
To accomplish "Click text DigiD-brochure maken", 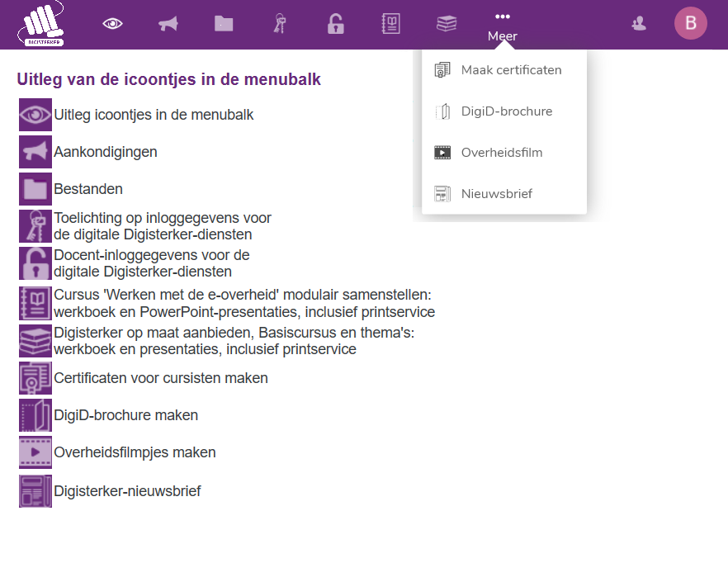I will [125, 415].
